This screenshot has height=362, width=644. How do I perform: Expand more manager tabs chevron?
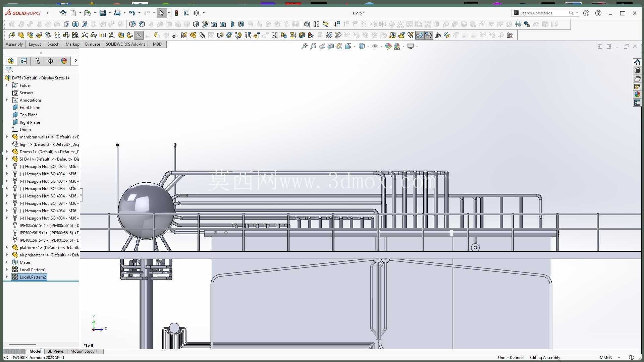click(x=75, y=61)
